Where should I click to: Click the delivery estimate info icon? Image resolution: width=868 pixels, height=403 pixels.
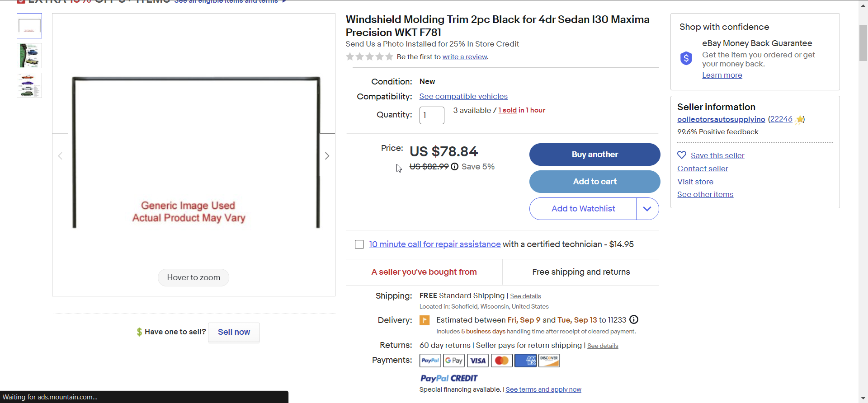(634, 320)
